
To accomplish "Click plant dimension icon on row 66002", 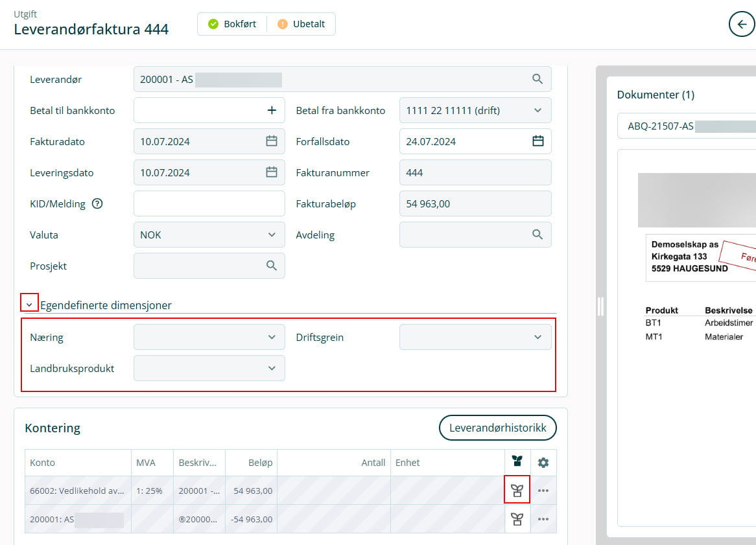I will tap(517, 491).
